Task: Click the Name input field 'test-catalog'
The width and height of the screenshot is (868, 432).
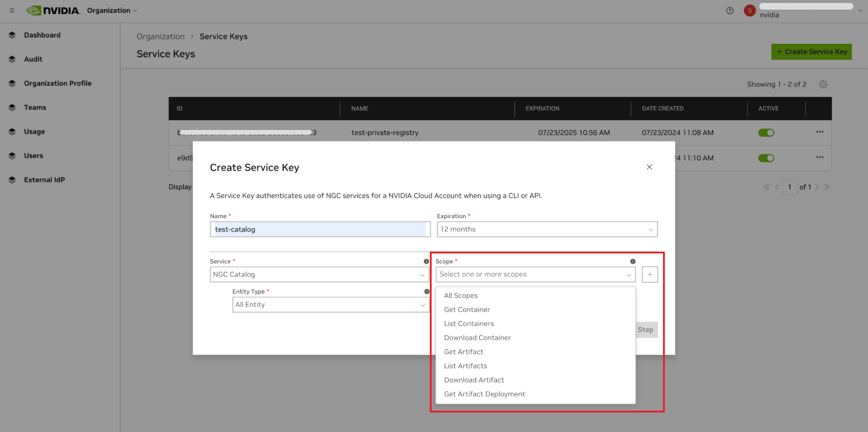Action: [320, 229]
